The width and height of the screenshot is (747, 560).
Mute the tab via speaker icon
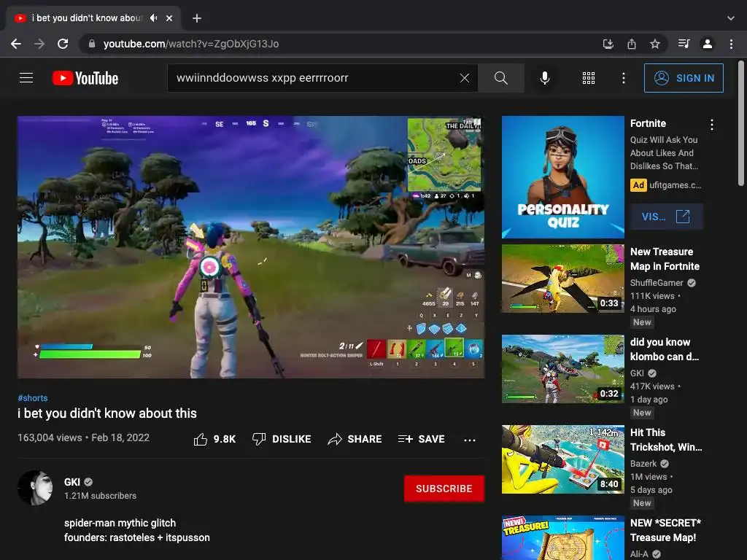(153, 18)
